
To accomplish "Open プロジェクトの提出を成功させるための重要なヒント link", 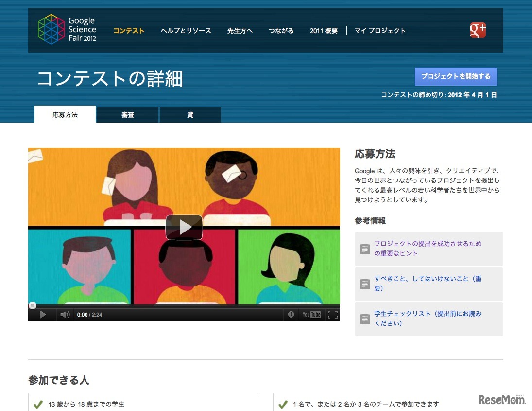I will pyautogui.click(x=428, y=248).
